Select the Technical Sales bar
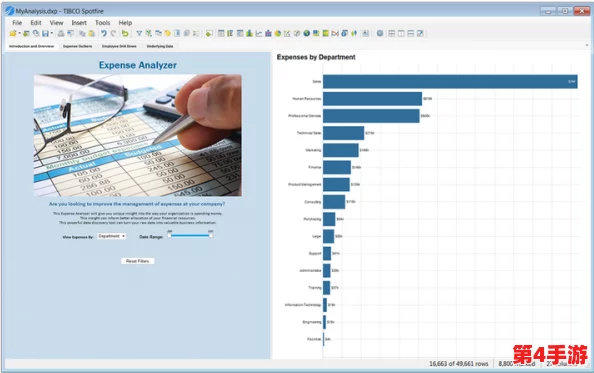Screen dimensions: 594x373 coord(344,133)
